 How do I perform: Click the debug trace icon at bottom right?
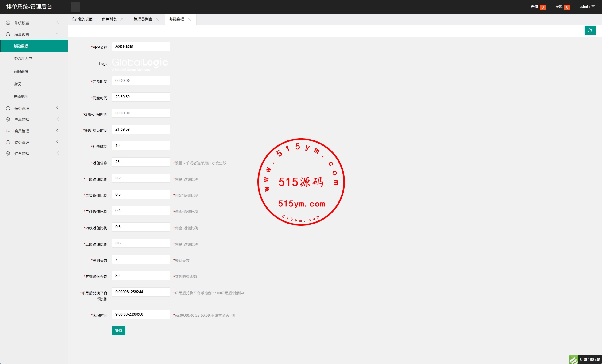573,359
